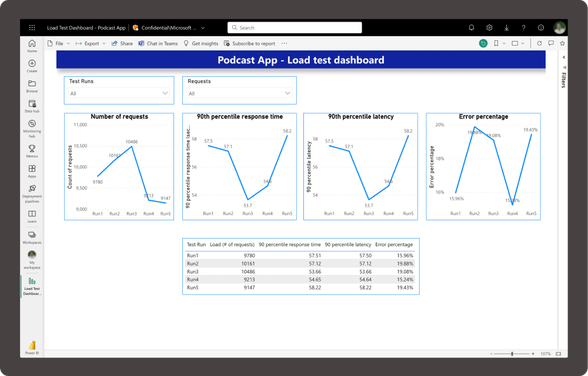Viewport: 588px width, 376px height.
Task: Favorite the report with the star icon
Action: pyautogui.click(x=562, y=43)
